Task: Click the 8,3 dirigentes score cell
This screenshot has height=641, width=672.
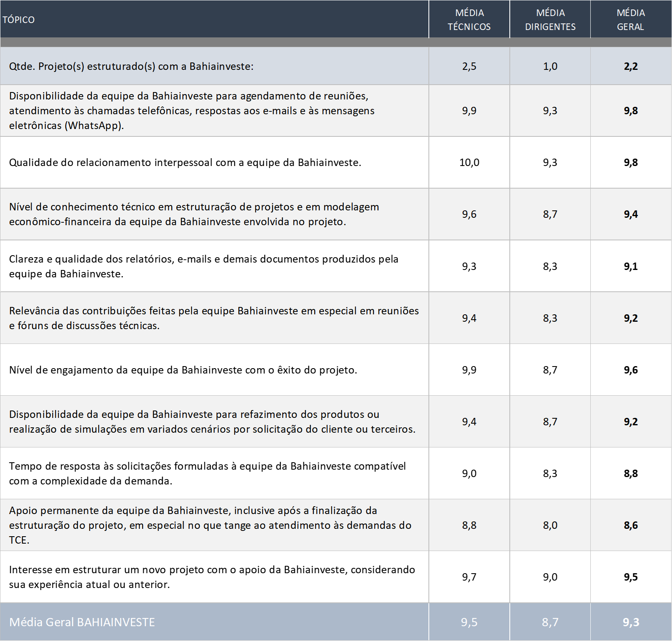Action: point(550,318)
